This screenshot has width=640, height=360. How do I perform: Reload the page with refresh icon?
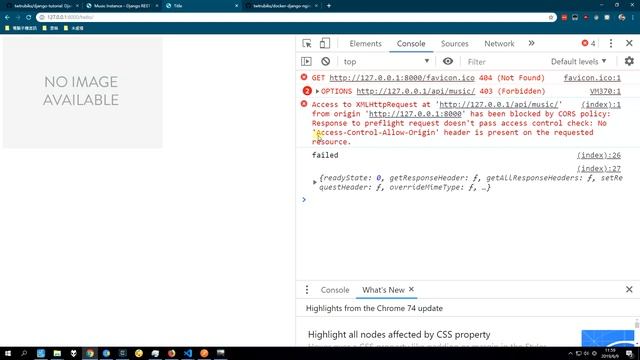(29, 17)
